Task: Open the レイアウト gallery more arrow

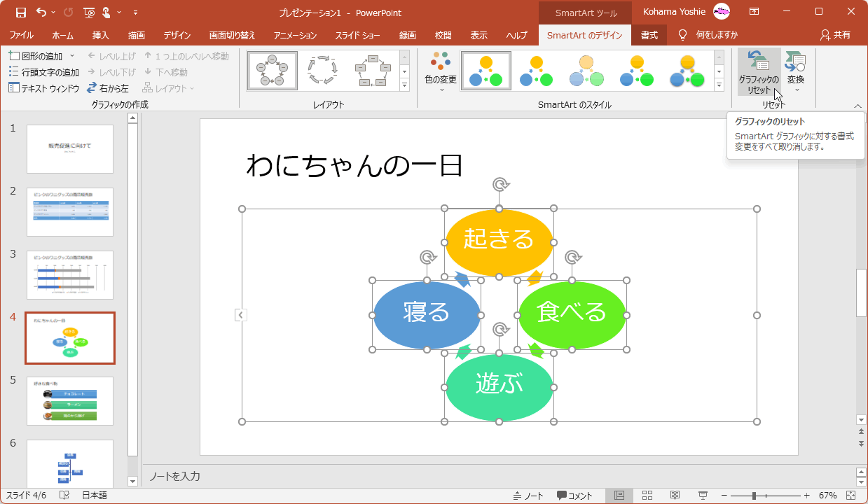Action: pos(404,85)
